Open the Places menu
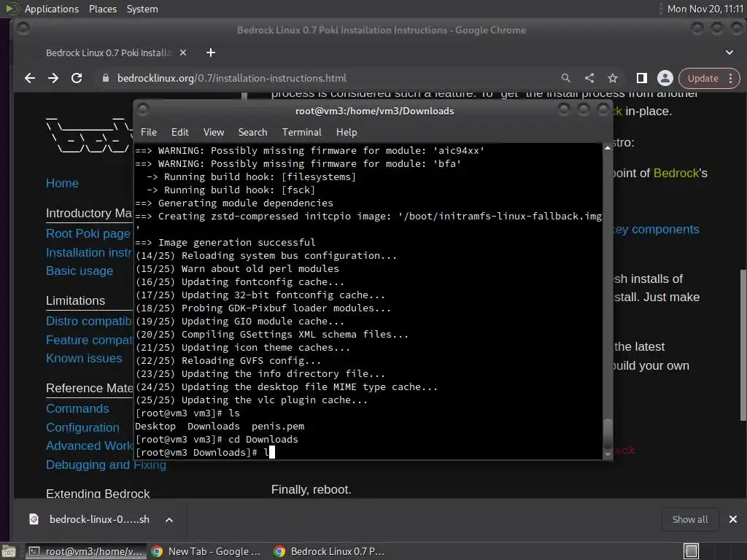Screen dimensions: 747x560 pyautogui.click(x=102, y=9)
